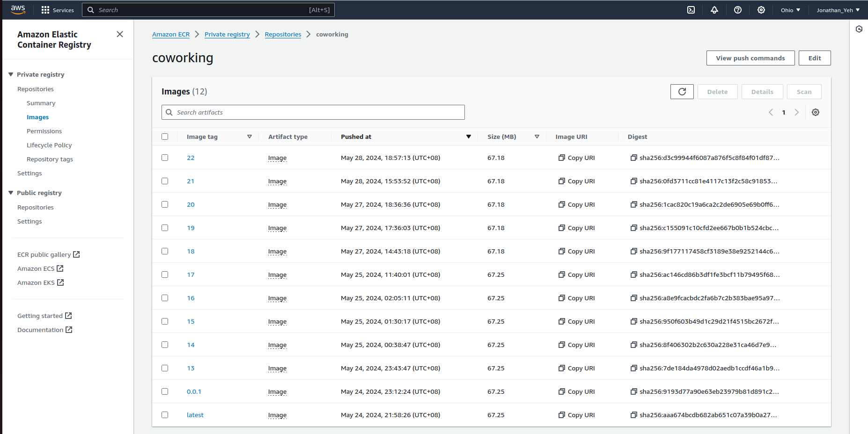Check the box for image tag 0.0.1
The image size is (868, 434).
[x=165, y=391]
